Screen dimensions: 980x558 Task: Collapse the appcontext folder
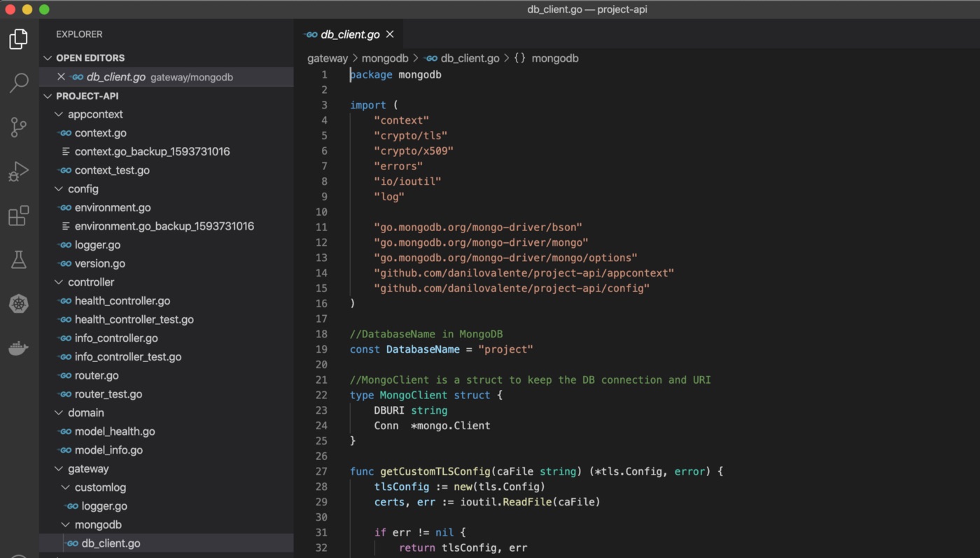coord(59,114)
